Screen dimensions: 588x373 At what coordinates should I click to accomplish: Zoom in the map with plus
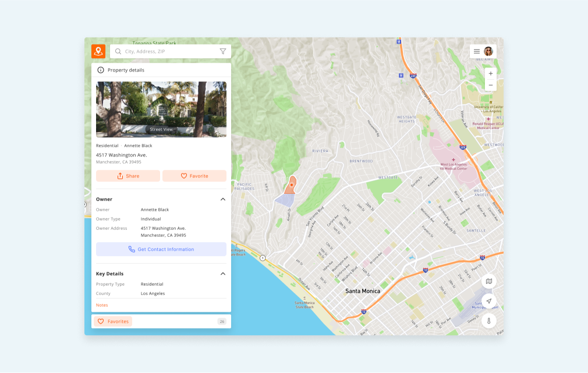(x=491, y=73)
